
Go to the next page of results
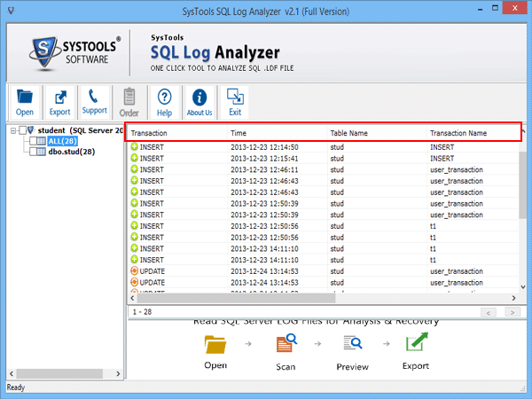point(512,312)
